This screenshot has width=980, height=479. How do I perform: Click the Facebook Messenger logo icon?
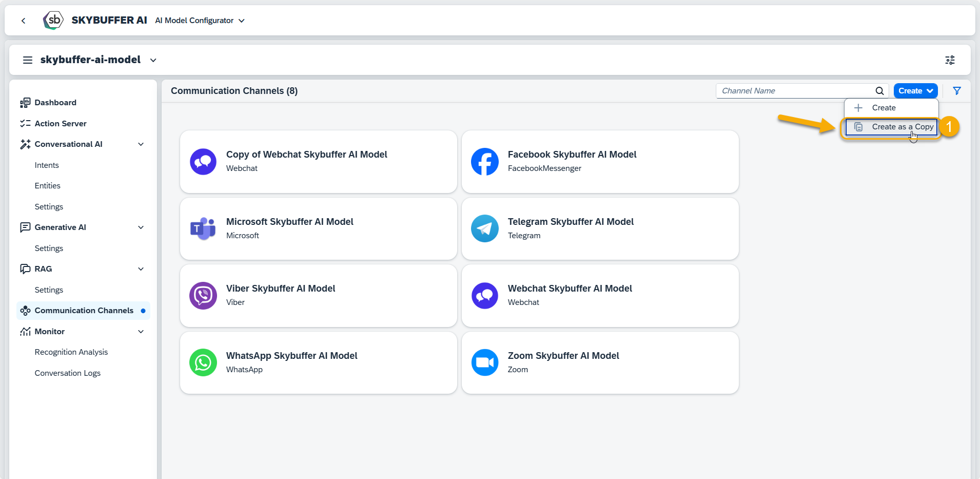point(485,162)
